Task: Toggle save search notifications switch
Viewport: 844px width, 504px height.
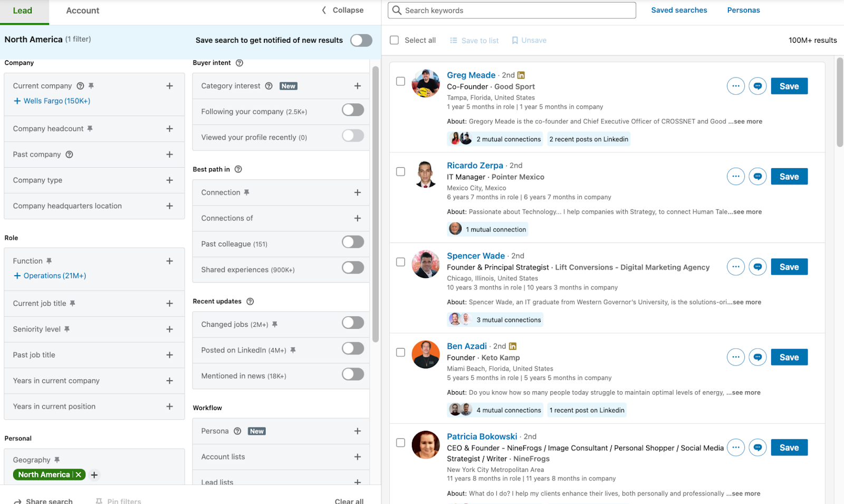Action: pos(361,41)
